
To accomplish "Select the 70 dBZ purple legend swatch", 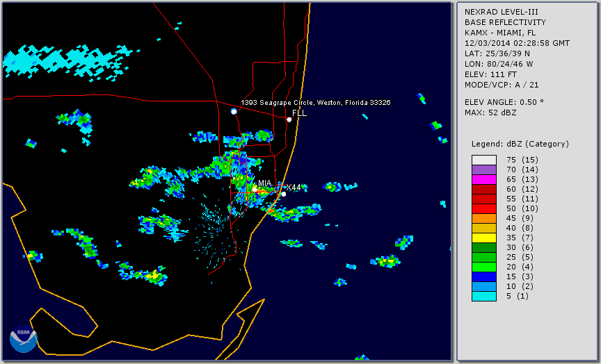I will click(x=484, y=169).
